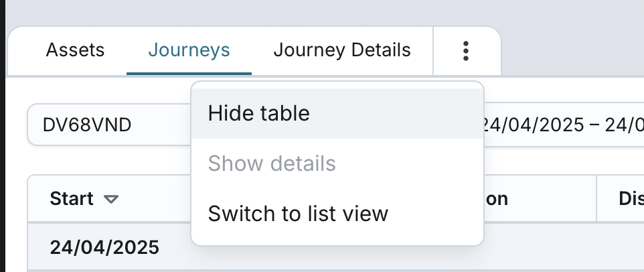Click the DV68VND registration text field
644x272 pixels.
point(87,125)
